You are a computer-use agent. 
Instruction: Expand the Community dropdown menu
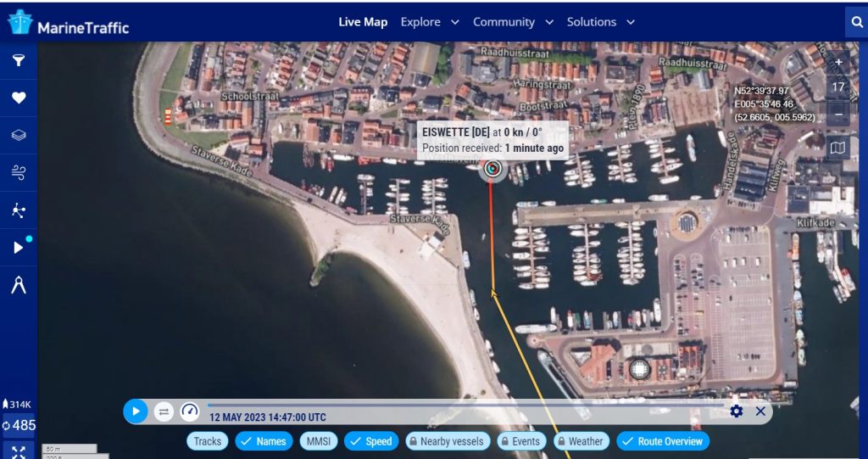(x=513, y=22)
